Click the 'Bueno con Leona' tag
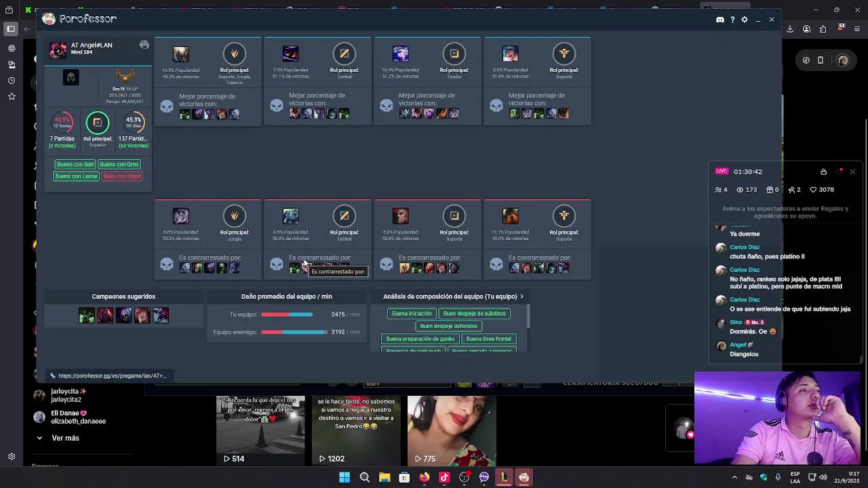The width and height of the screenshot is (868, 488). tap(77, 176)
